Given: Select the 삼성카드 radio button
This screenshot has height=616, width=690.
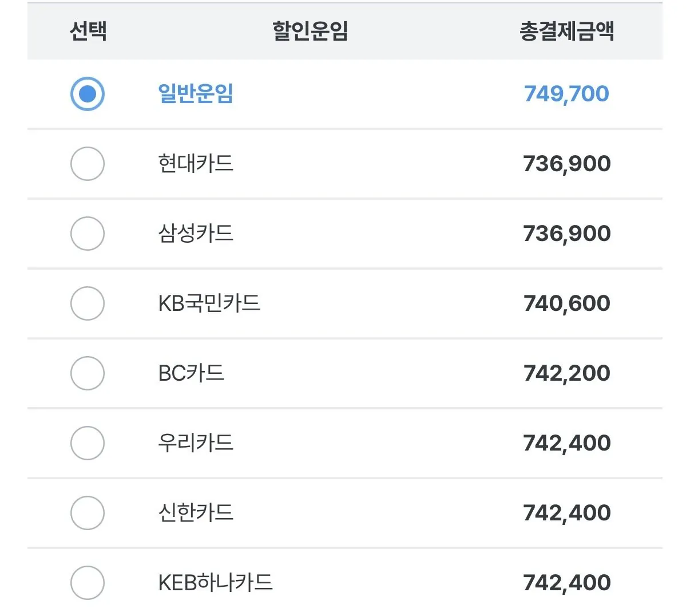Looking at the screenshot, I should click(88, 234).
